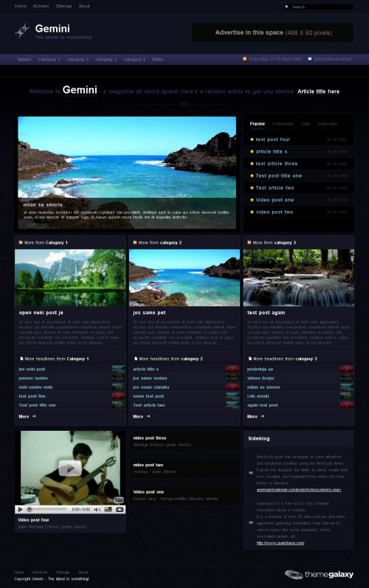Click the link icon beside first Sideblog entry
Screen dimensions: 369x588
coord(251,473)
